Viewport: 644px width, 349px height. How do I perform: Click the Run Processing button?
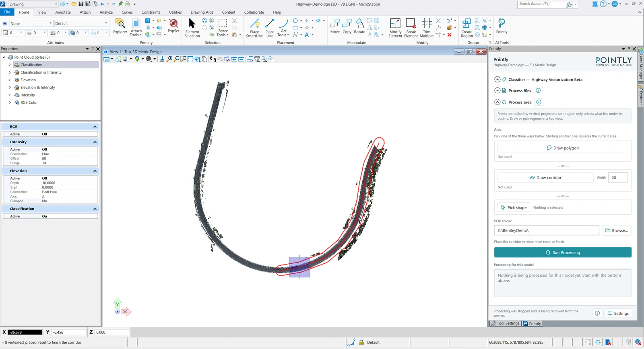pyautogui.click(x=563, y=253)
